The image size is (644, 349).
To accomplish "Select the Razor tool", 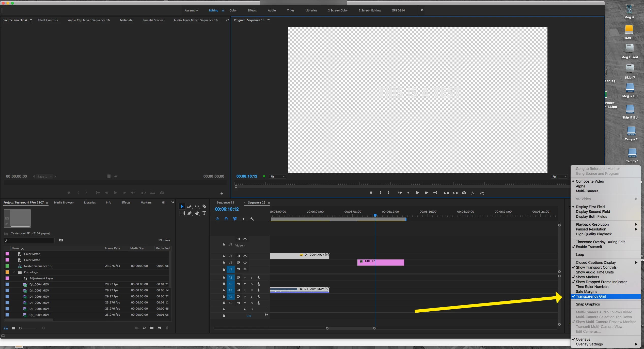I will pyautogui.click(x=204, y=206).
